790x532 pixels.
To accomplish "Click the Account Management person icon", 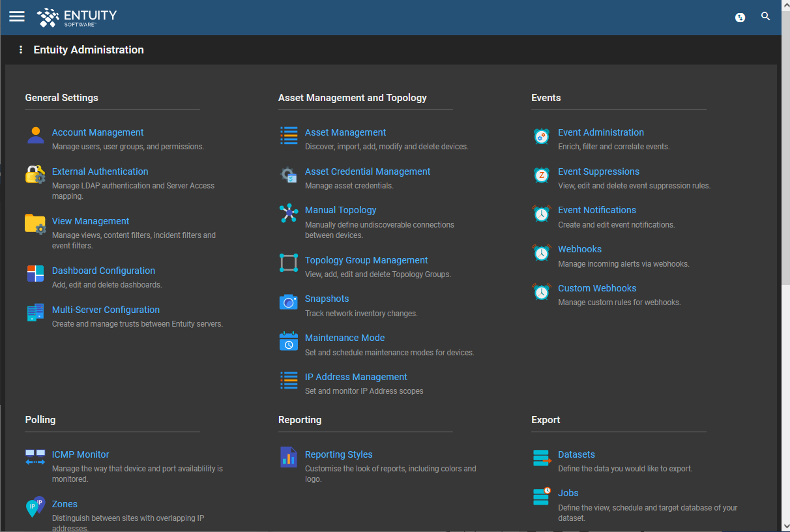I will tap(35, 135).
